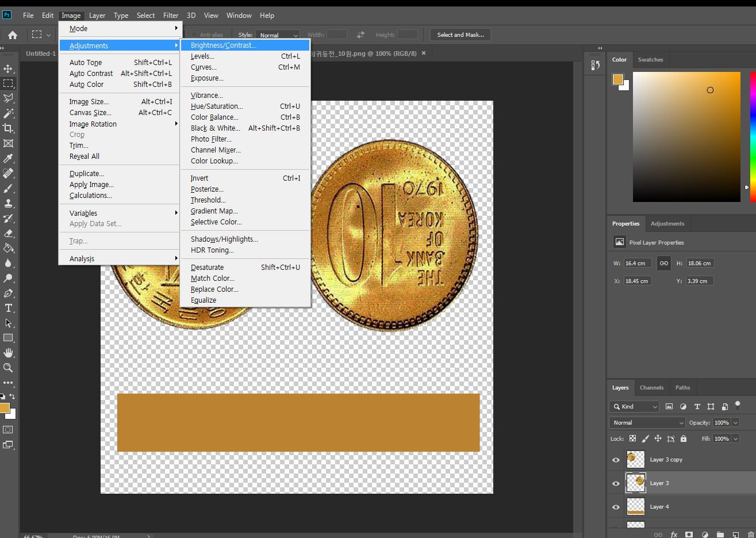Toggle link between width and height
The height and width of the screenshot is (538, 756).
[x=663, y=263]
